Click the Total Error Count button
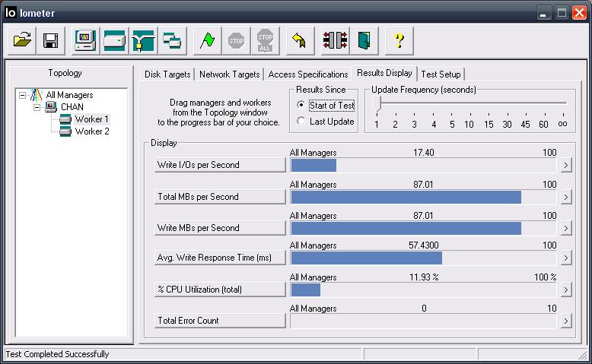This screenshot has width=592, height=364. point(220,321)
